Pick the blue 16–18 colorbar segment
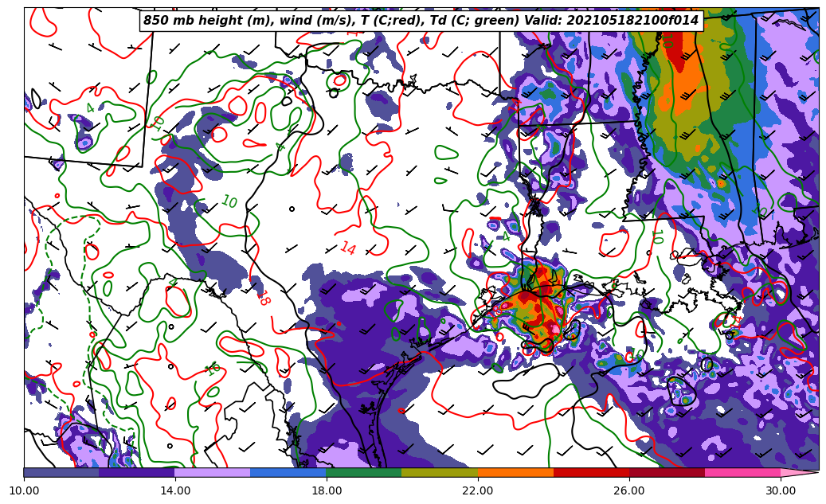826x504 pixels. (288, 472)
